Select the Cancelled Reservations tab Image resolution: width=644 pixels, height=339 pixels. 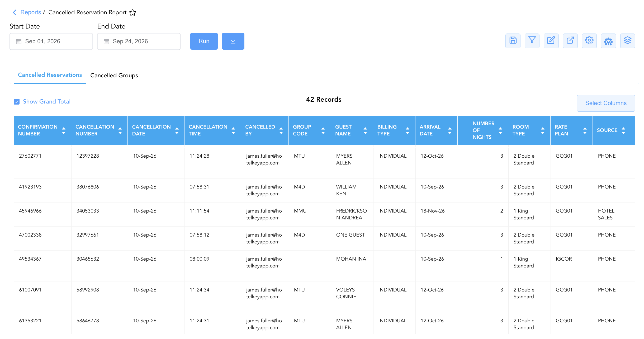[50, 75]
